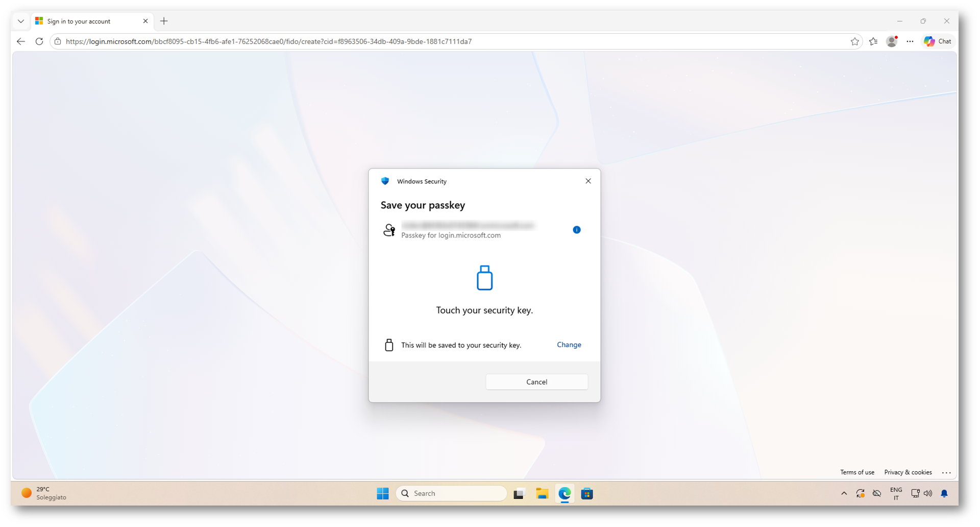980x527 pixels.
Task: Open the notifications bell icon
Action: tap(944, 494)
